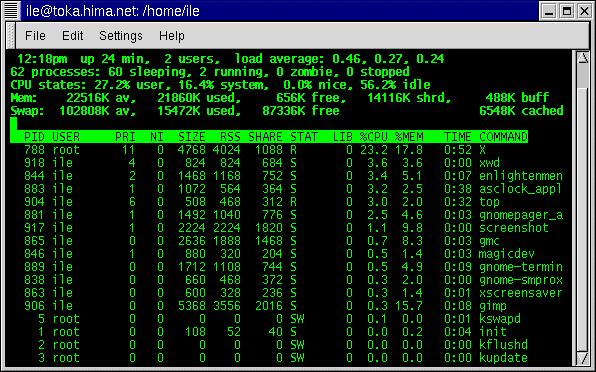Screen dimensions: 596x372
Task: Click the '56.2% idle' CPU state
Action: pyautogui.click(x=395, y=85)
